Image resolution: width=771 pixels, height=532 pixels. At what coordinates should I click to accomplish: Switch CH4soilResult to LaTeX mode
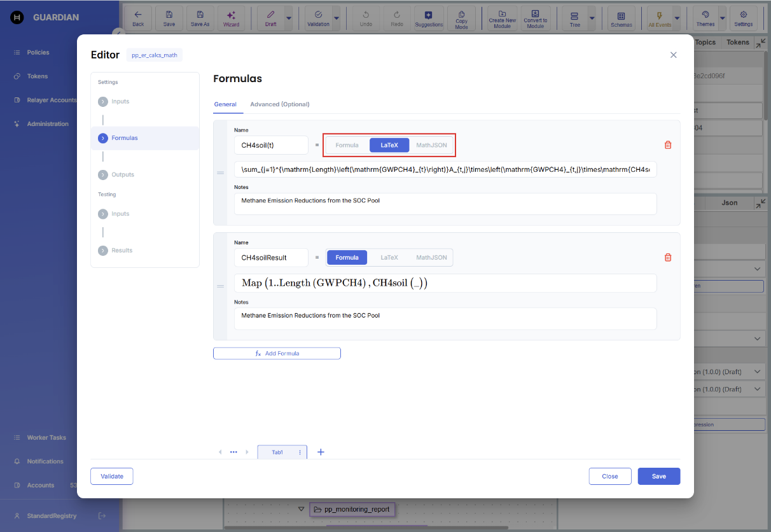pos(389,258)
